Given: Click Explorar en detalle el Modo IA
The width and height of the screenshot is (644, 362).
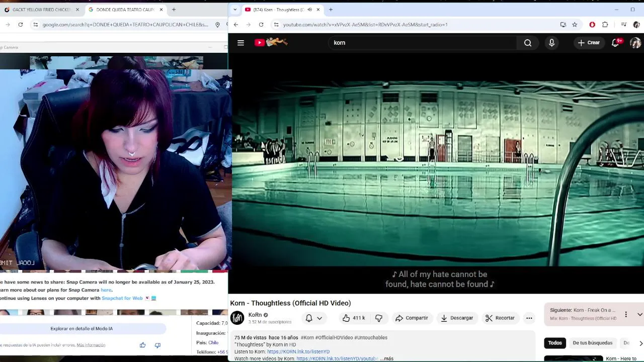Looking at the screenshot, I should click(82, 328).
